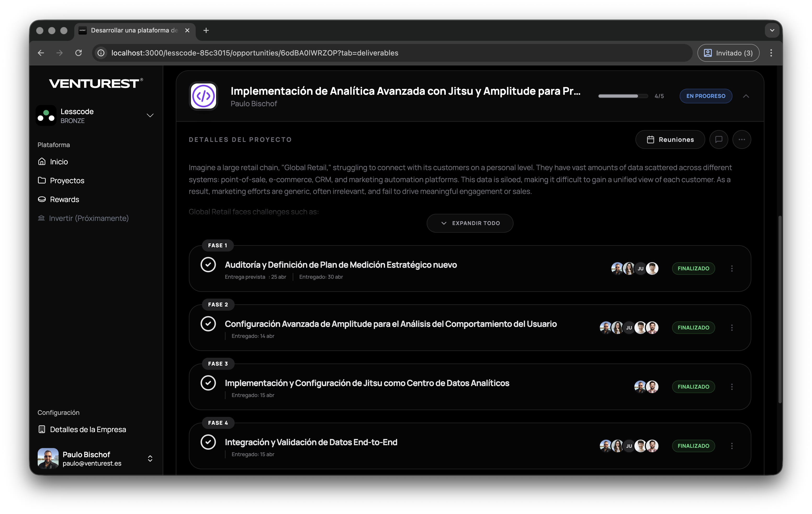Click last team avatar in Fase 3 row

coord(652,387)
